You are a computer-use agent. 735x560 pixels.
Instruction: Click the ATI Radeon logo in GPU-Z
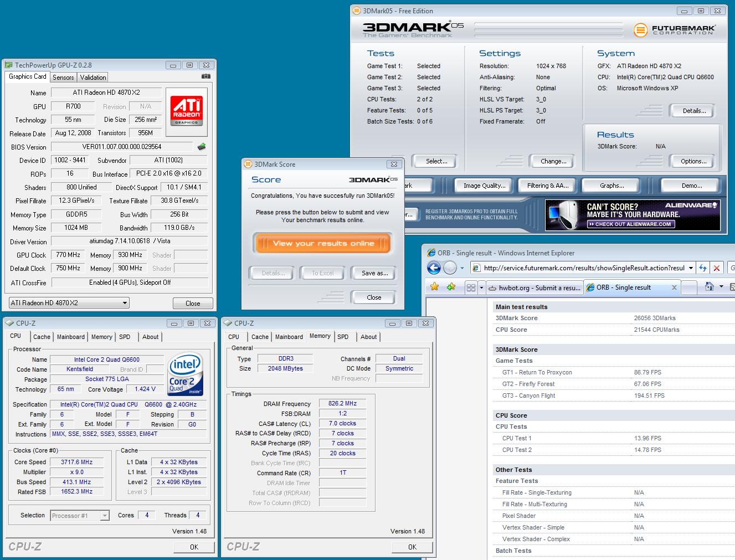[x=187, y=111]
